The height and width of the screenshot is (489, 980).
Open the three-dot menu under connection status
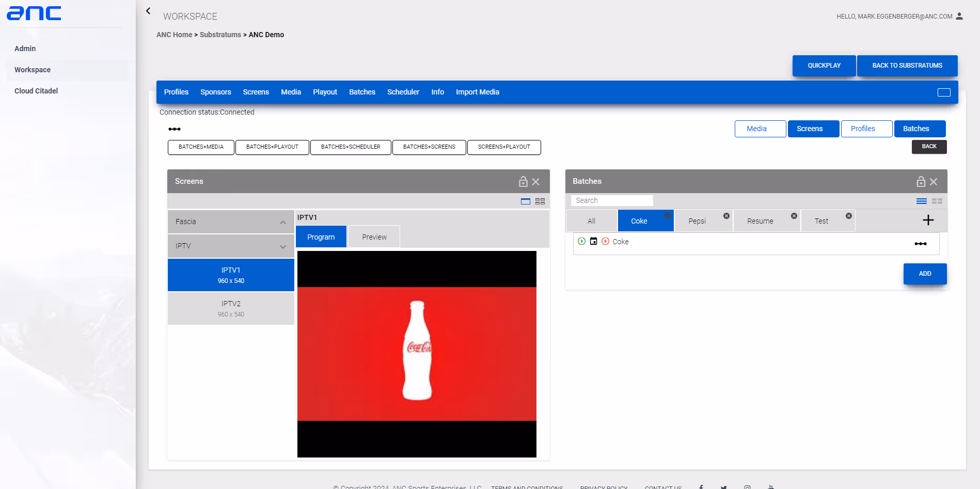point(175,129)
